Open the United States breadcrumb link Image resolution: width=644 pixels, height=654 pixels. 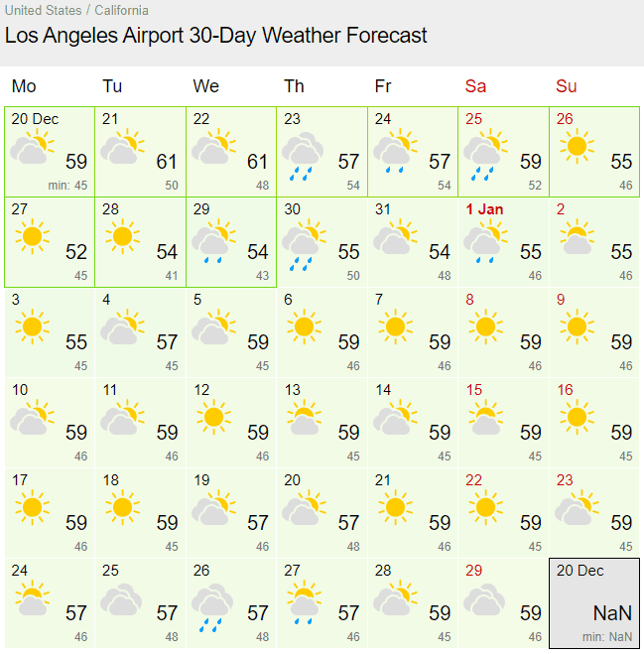43,11
